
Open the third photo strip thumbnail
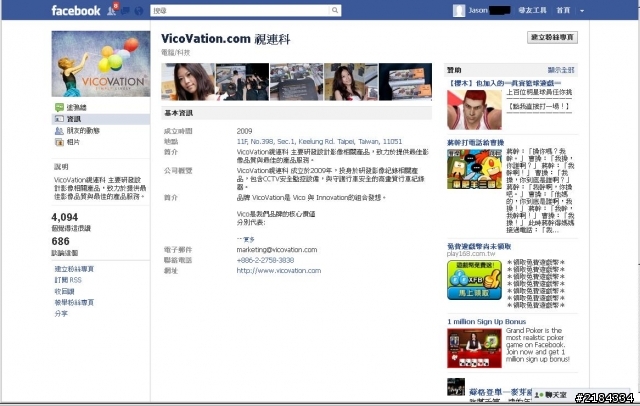click(296, 82)
